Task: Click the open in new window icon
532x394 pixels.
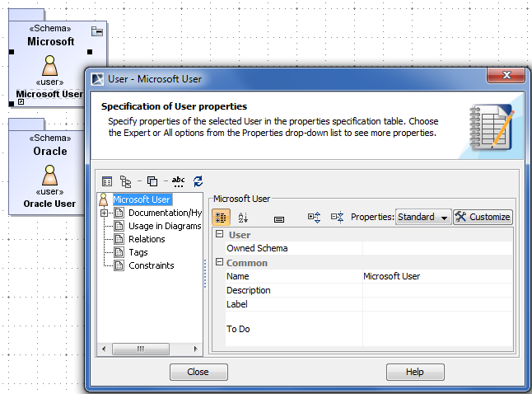Action: pyautogui.click(x=152, y=181)
